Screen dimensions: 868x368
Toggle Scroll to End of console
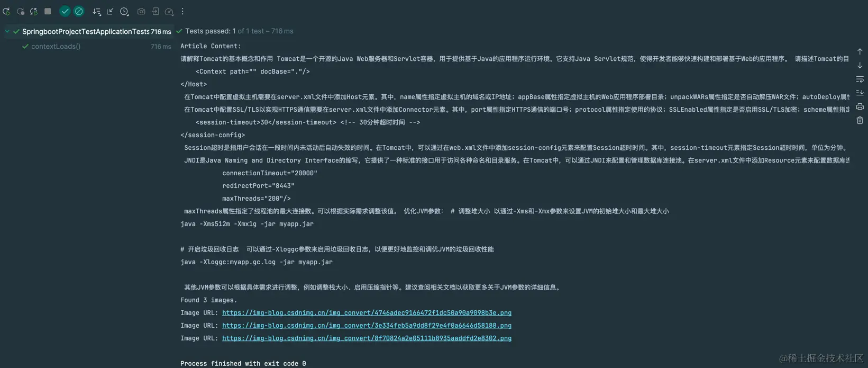860,93
